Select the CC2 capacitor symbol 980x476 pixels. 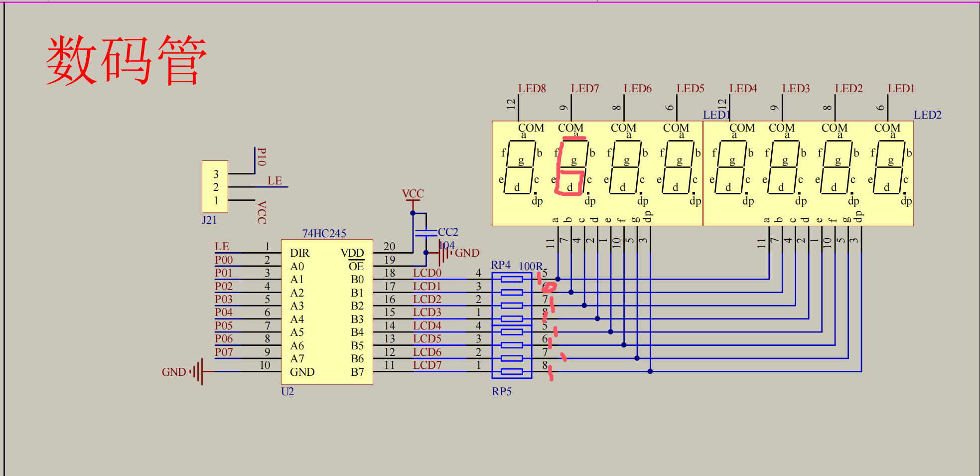point(426,232)
